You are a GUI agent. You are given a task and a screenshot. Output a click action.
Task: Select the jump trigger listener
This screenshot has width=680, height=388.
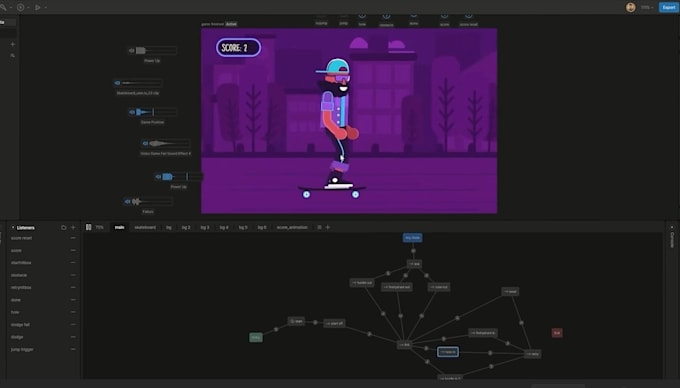[22, 349]
